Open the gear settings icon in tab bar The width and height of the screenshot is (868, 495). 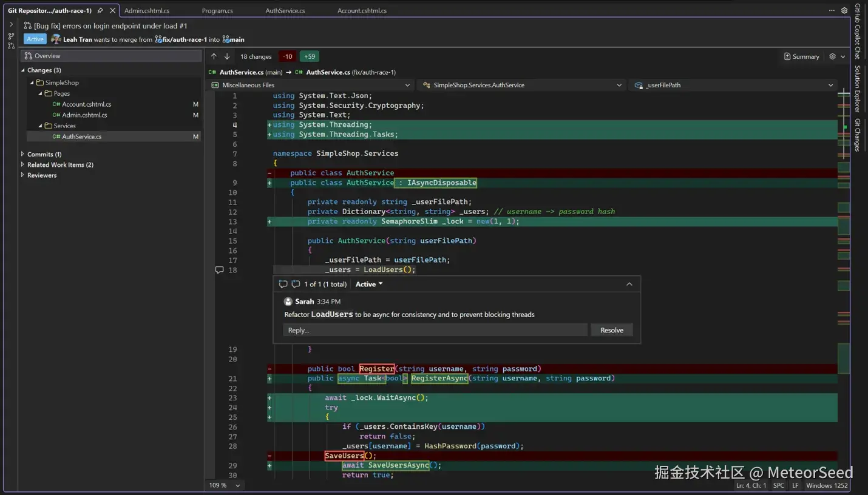[x=844, y=10]
